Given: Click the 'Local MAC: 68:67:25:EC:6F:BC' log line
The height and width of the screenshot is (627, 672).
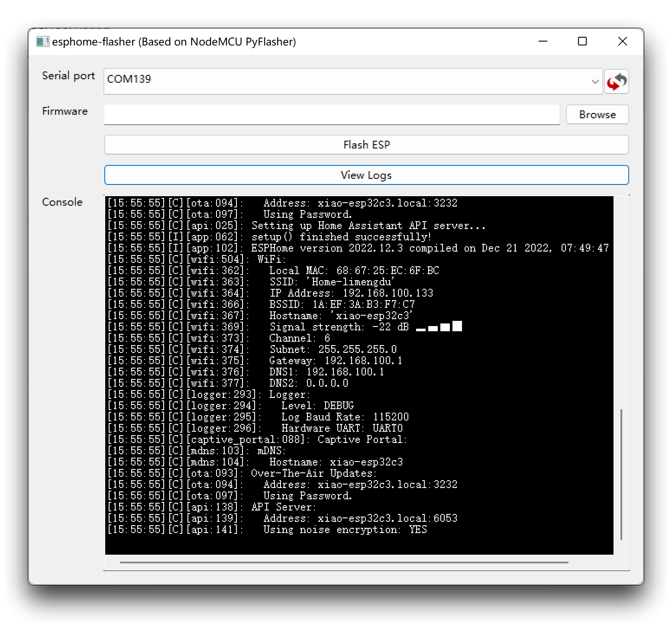Looking at the screenshot, I should point(273,271).
